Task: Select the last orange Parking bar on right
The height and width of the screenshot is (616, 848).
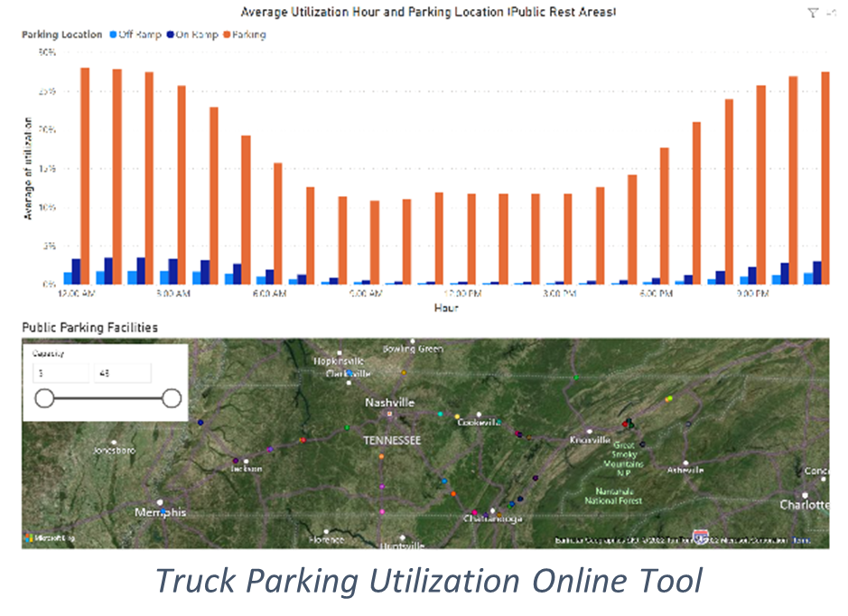Action: pos(825,177)
